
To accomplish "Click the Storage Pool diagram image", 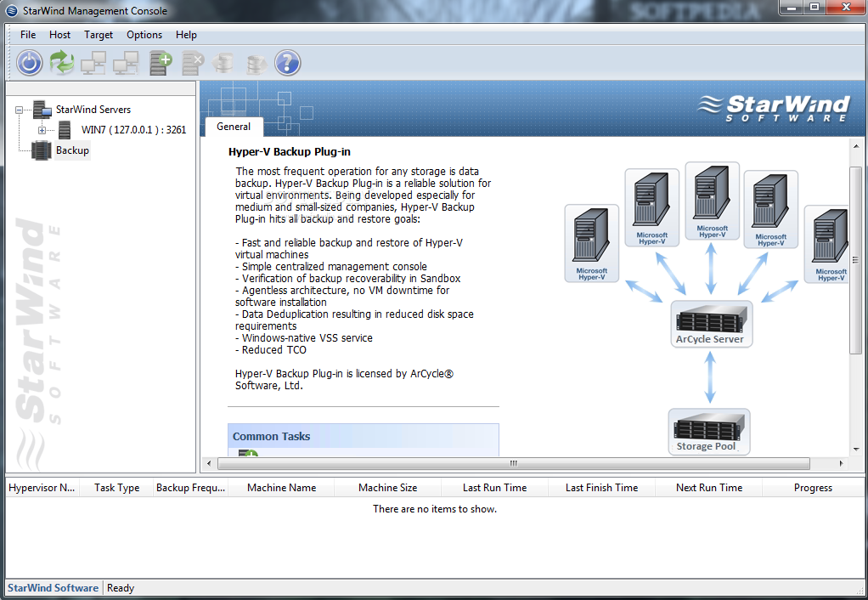I will point(709,432).
